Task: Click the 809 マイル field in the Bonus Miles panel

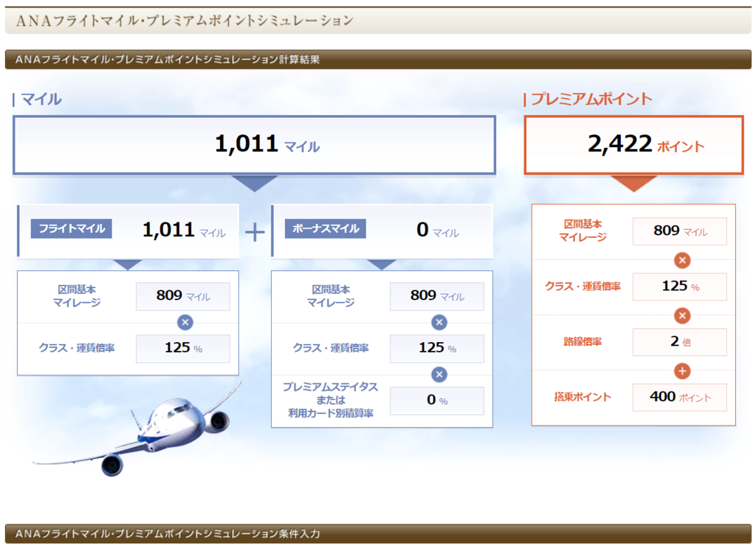Action: [x=437, y=296]
